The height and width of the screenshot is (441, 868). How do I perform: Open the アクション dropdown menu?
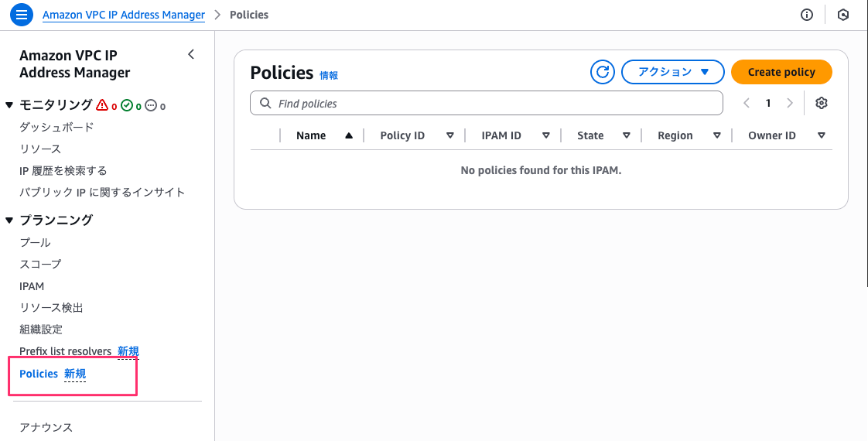672,72
